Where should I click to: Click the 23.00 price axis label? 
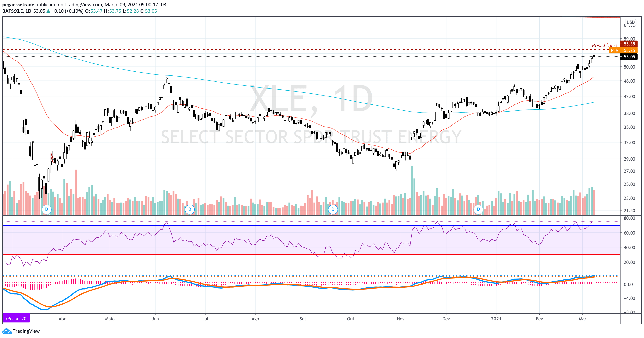(x=629, y=198)
